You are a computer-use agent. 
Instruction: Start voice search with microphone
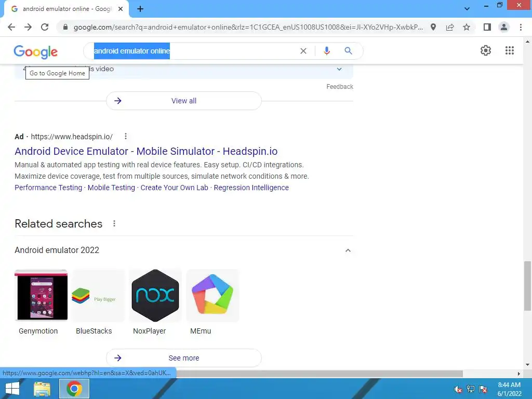(326, 51)
